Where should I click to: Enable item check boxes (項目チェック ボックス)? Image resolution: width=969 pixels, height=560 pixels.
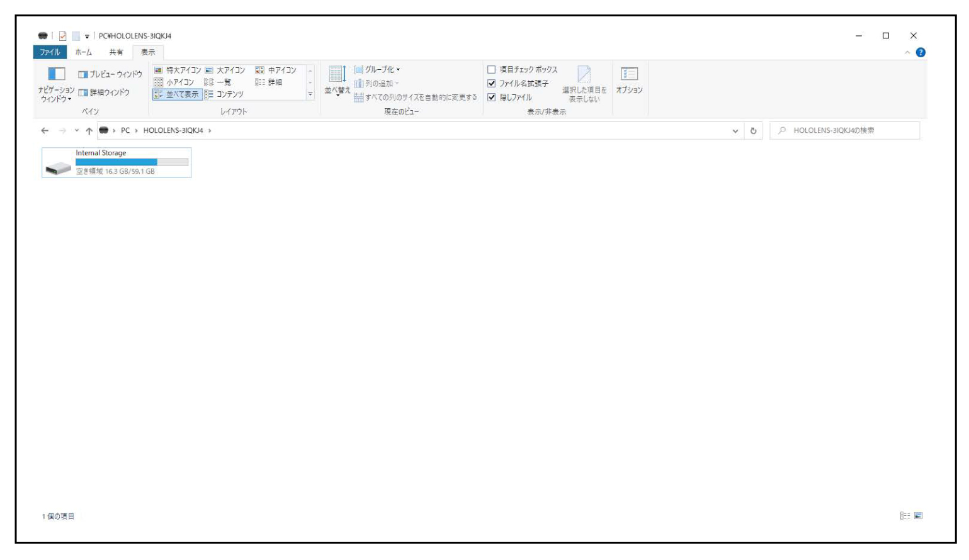(x=492, y=70)
